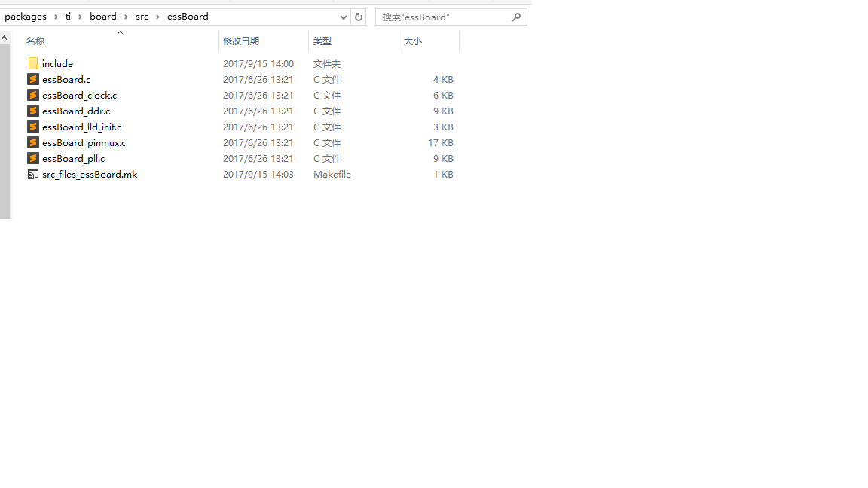Open the include folder icon
Viewport: 868px width, 488px height.
click(x=33, y=63)
